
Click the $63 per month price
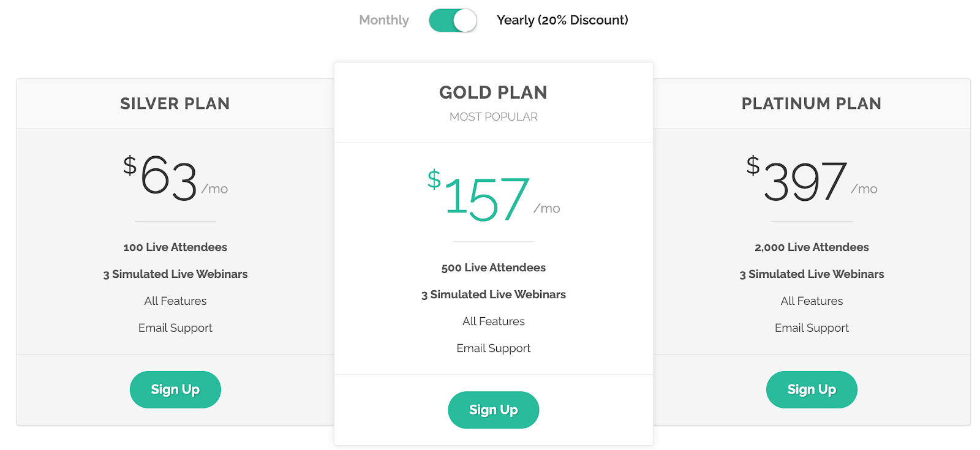[175, 178]
